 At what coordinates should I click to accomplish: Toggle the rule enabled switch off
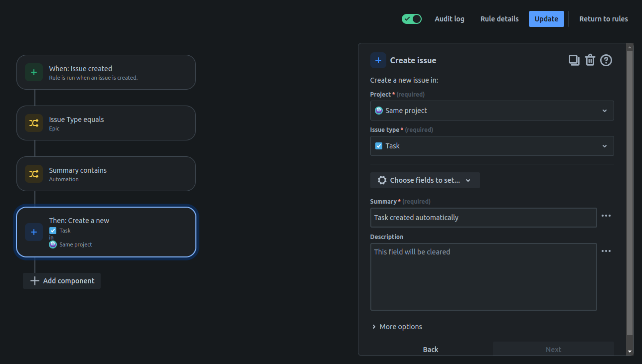(x=412, y=19)
